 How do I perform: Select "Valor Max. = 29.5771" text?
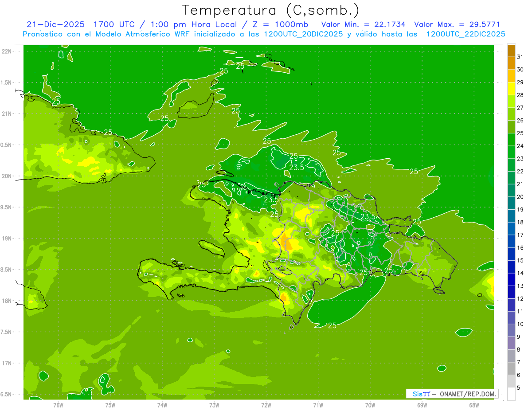point(457,24)
